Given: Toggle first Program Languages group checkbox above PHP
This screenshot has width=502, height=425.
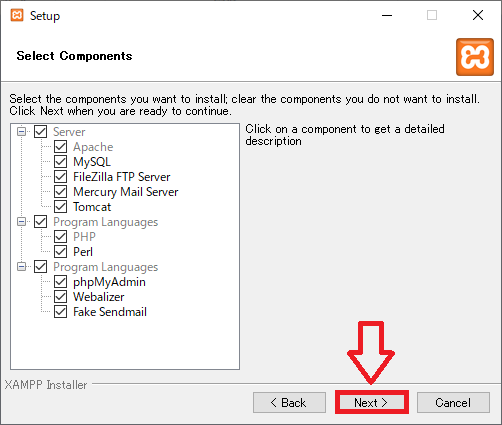Looking at the screenshot, I should tap(40, 222).
